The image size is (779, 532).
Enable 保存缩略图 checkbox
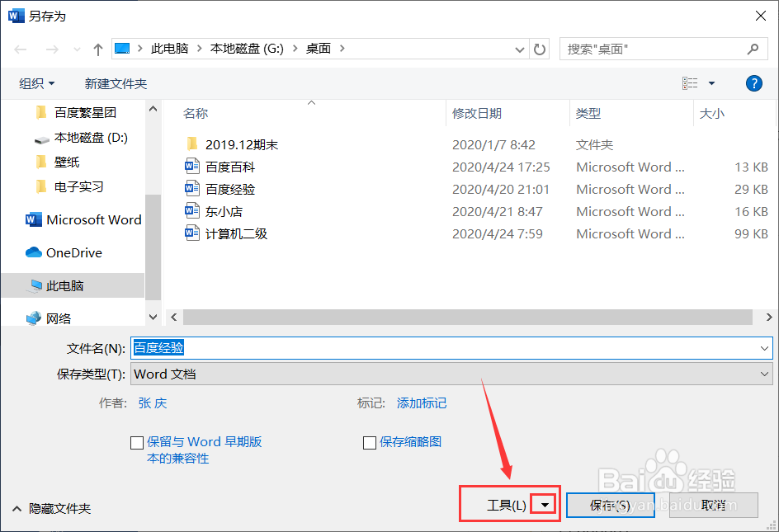click(369, 443)
